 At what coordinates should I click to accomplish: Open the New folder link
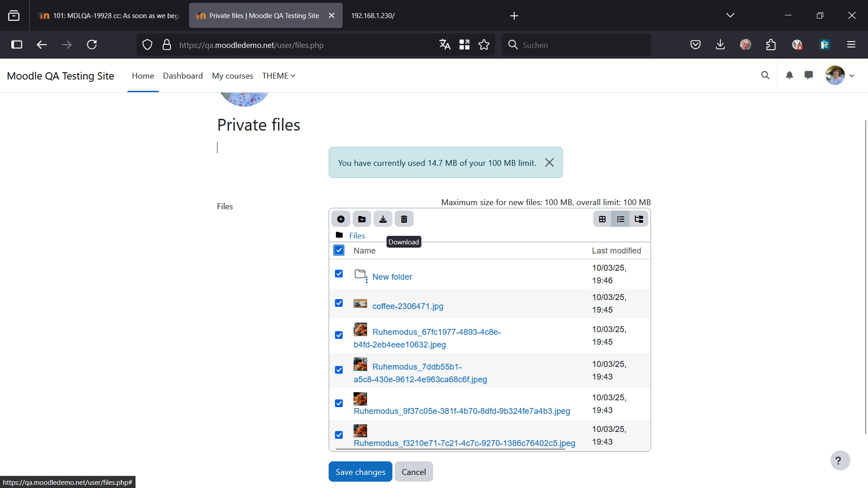pos(392,277)
